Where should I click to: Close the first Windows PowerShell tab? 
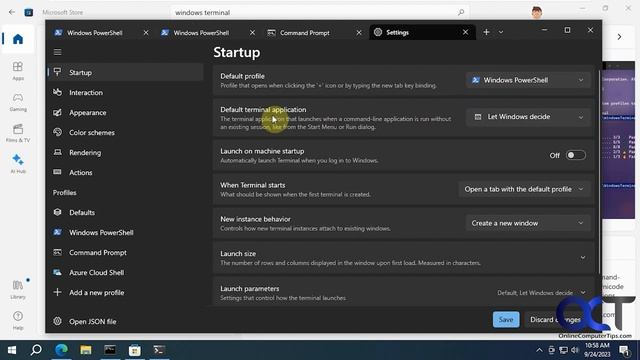pyautogui.click(x=146, y=33)
